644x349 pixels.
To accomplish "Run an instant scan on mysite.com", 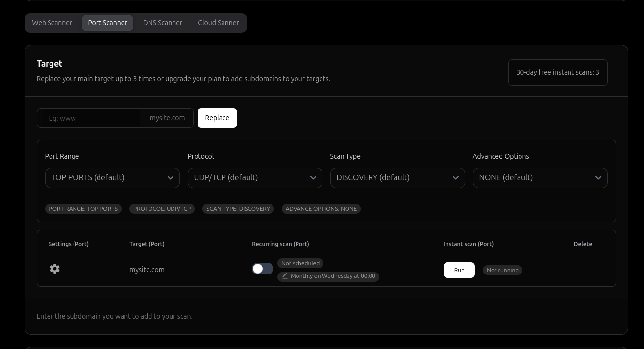I will click(x=459, y=270).
